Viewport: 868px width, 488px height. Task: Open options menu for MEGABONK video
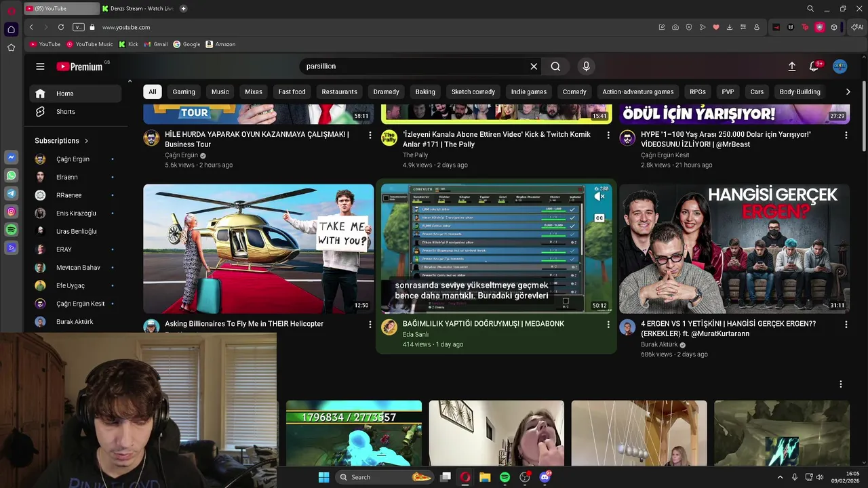coord(608,325)
